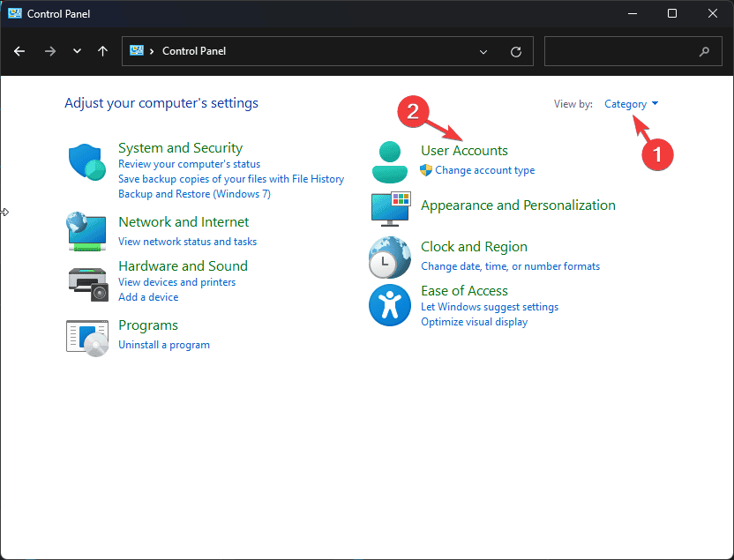The height and width of the screenshot is (560, 734).
Task: Open Change account type link
Action: coord(484,170)
